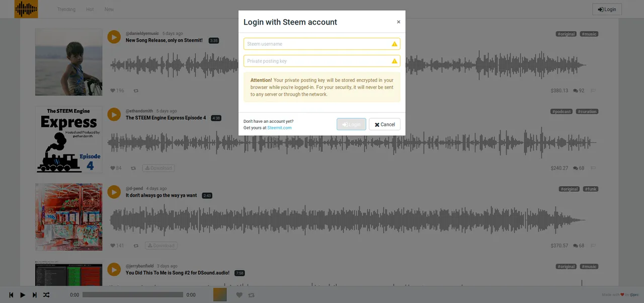Cancel the login dialog
The image size is (644, 303).
point(384,124)
